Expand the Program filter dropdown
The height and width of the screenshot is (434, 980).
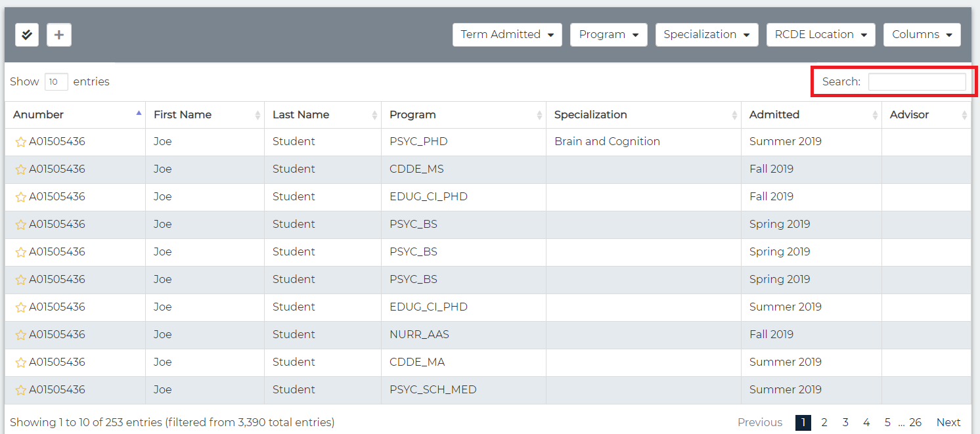point(608,35)
